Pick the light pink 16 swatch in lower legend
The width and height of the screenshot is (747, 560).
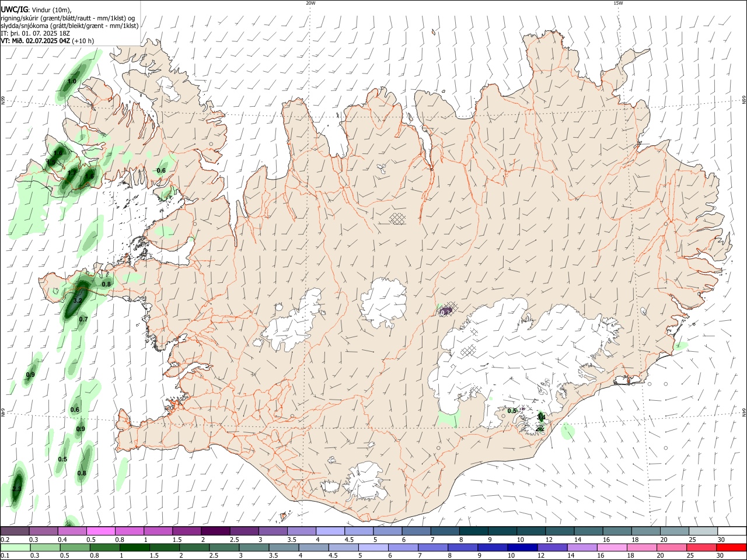point(612,548)
